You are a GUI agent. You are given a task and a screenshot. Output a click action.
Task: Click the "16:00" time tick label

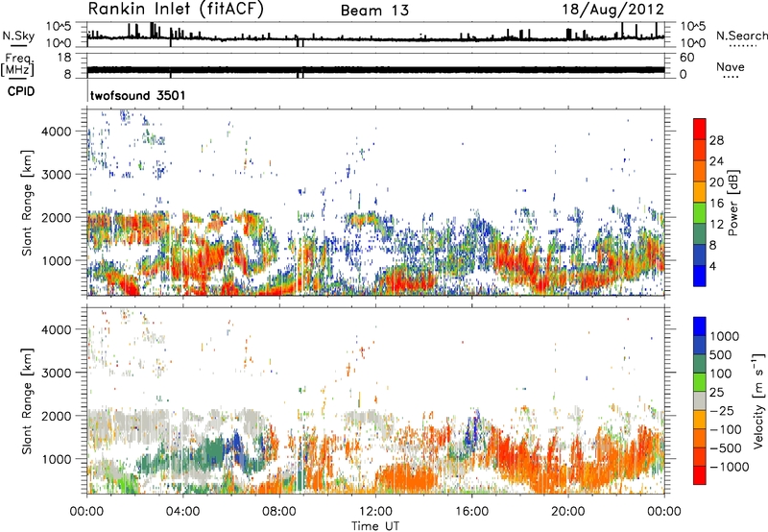point(471,512)
